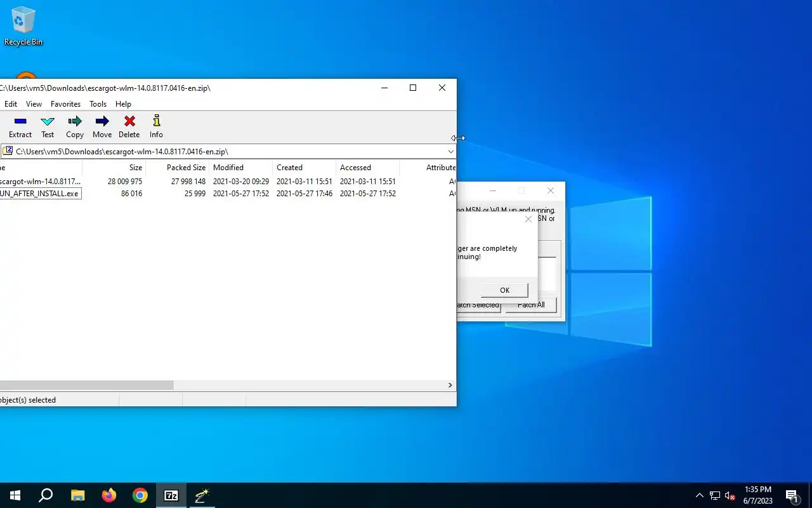The image size is (812, 508).
Task: Open the Edit menu
Action: point(11,104)
